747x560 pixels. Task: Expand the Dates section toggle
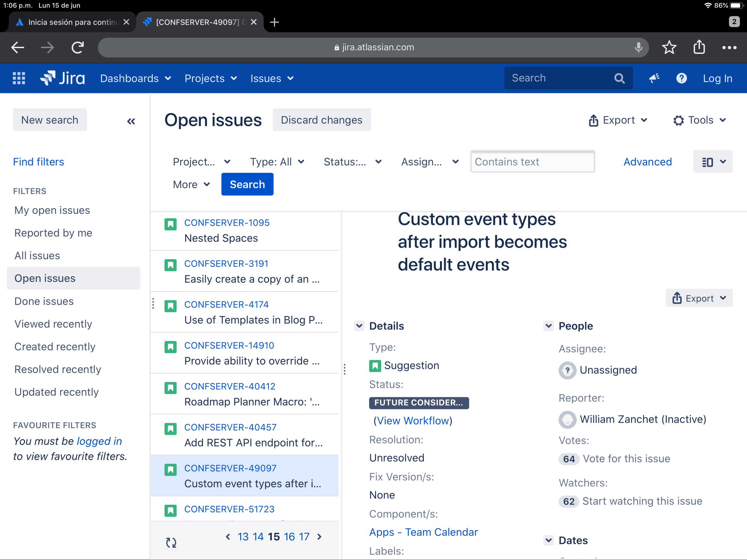548,540
